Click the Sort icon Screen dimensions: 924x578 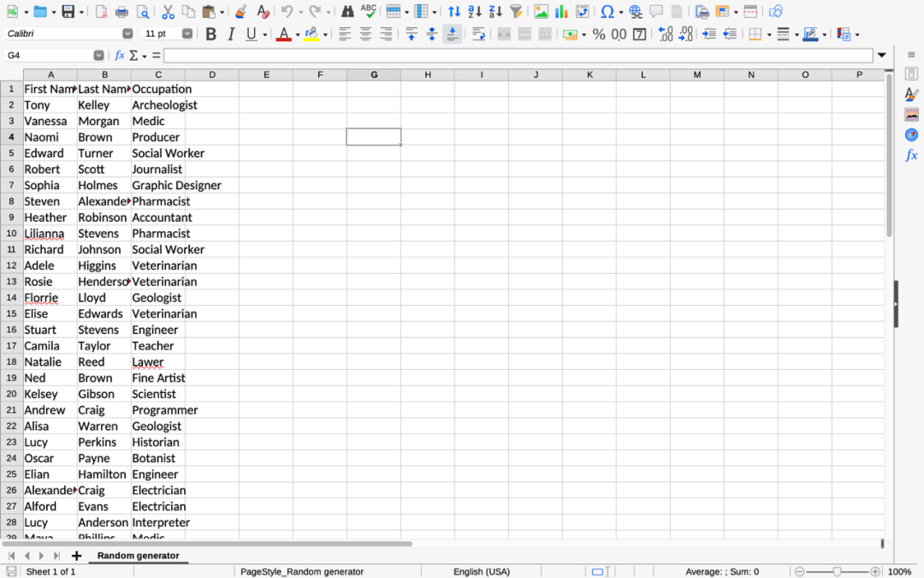coord(454,11)
